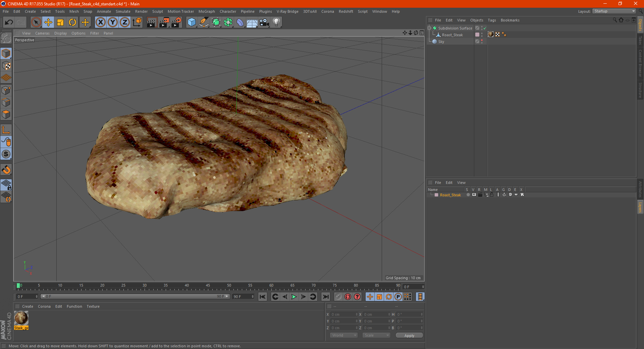Play the animation forward
This screenshot has width=644, height=349.
pos(294,297)
